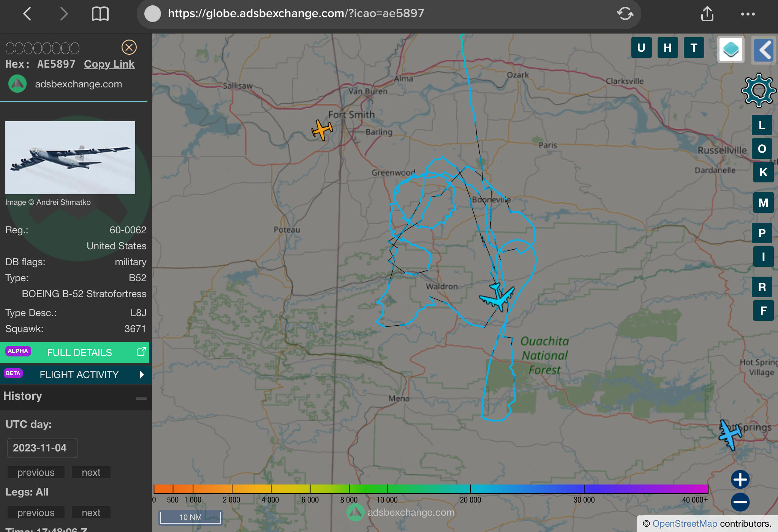
Task: Open the map layers selector
Action: 731,49
